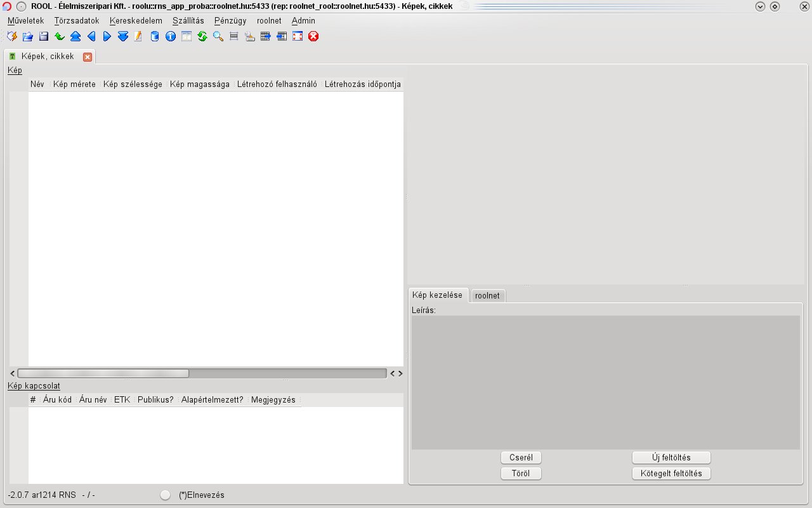Go to previous record with left arrow
Image resolution: width=812 pixels, height=508 pixels.
[91, 37]
